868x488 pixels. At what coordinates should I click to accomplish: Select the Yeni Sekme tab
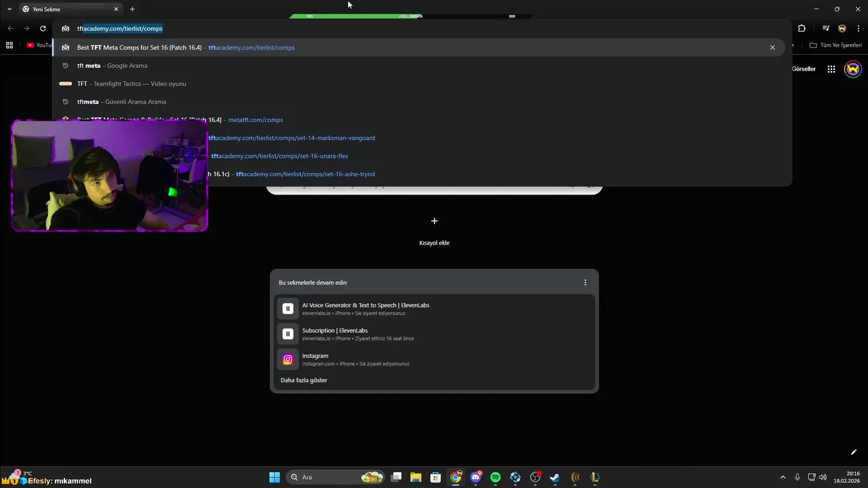tap(70, 9)
